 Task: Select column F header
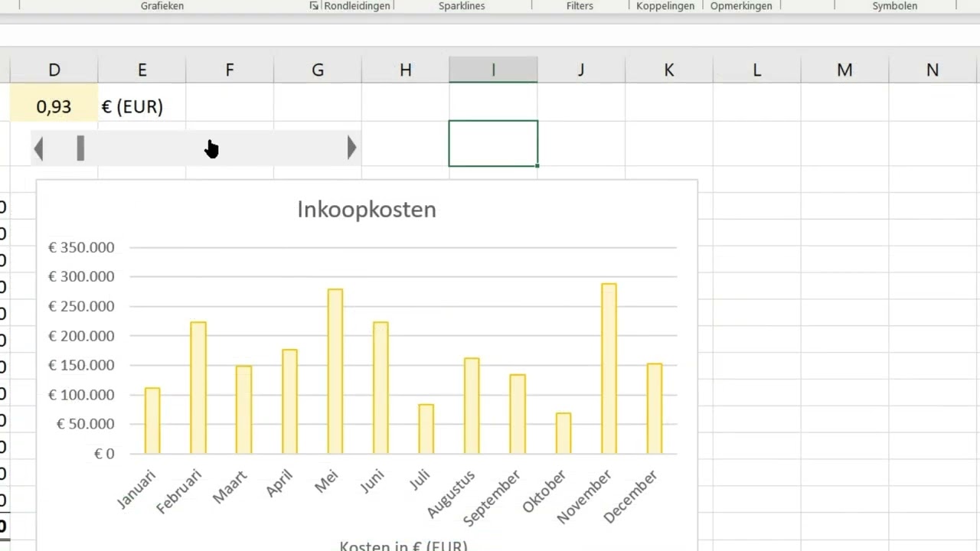[230, 70]
